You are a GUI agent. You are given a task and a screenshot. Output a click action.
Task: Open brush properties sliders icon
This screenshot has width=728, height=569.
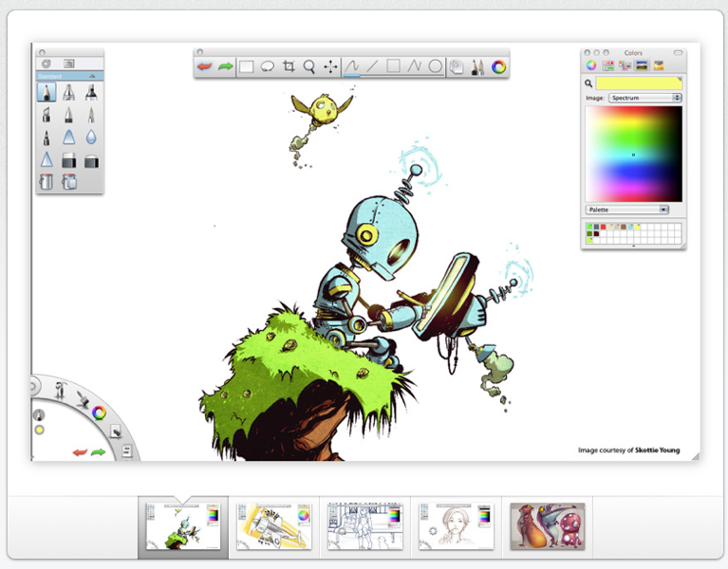click(x=68, y=64)
